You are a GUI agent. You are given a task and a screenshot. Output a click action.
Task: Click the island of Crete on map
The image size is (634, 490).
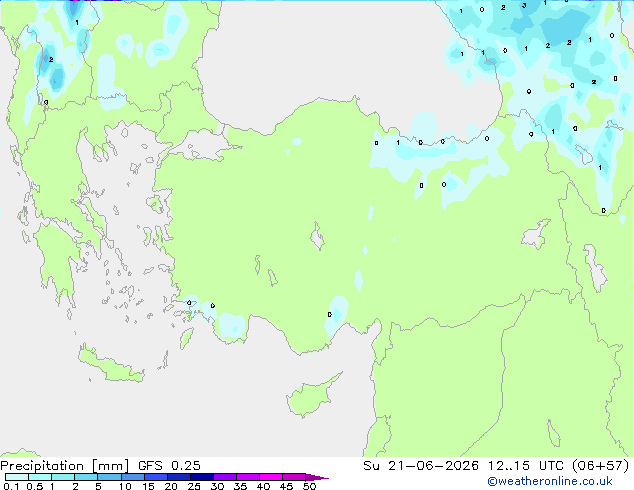tap(110, 365)
